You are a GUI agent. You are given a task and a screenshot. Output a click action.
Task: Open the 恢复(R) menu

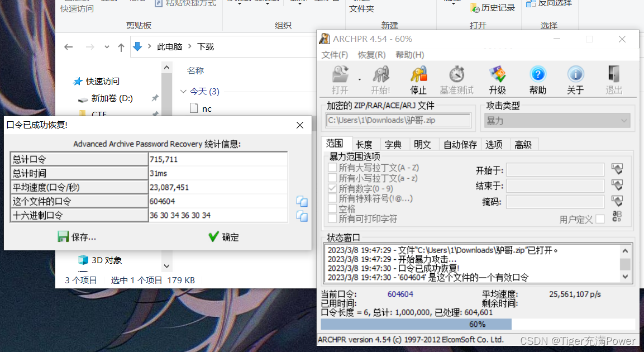(371, 55)
